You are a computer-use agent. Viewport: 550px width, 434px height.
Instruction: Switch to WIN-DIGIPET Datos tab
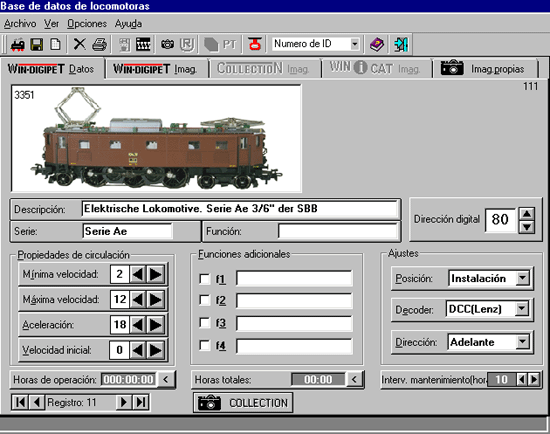pos(52,69)
